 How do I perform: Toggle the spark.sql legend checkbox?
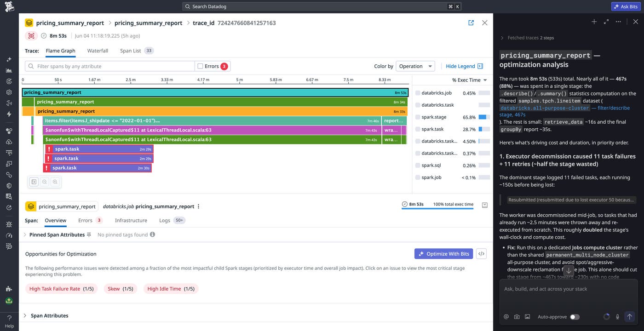click(418, 165)
